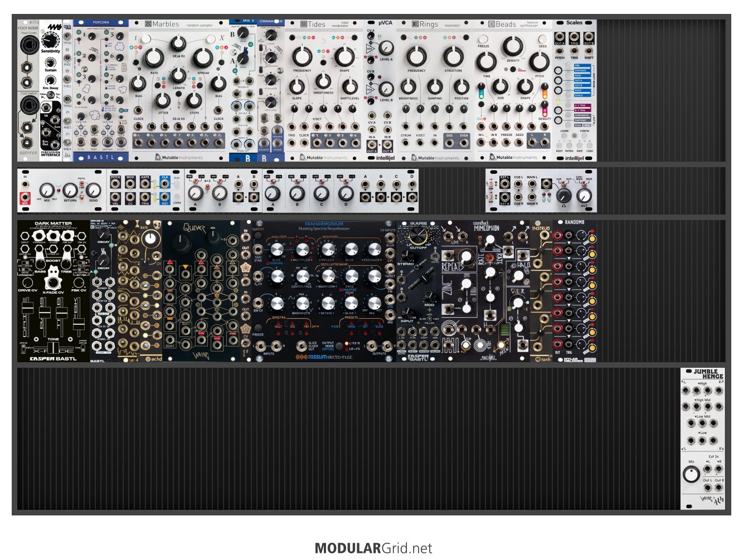Click the large OUT knob on headphone module
Screen dimensions: 748x560
[x=584, y=195]
